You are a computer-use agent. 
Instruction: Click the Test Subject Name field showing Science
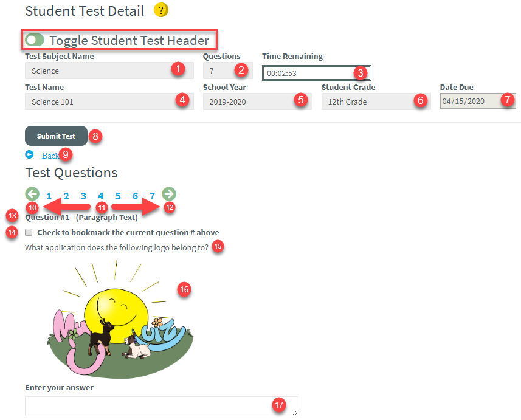pyautogui.click(x=109, y=69)
